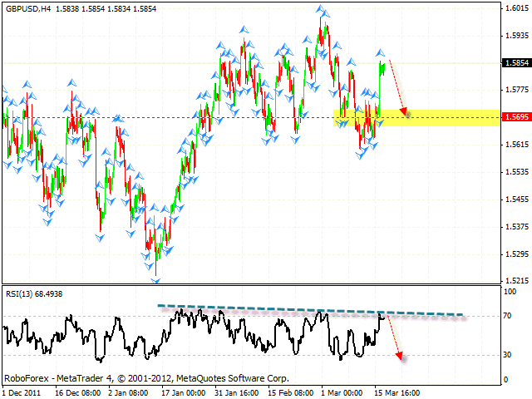532x399 pixels.
Task: Select the RSI 70 level label
Action: coord(506,317)
